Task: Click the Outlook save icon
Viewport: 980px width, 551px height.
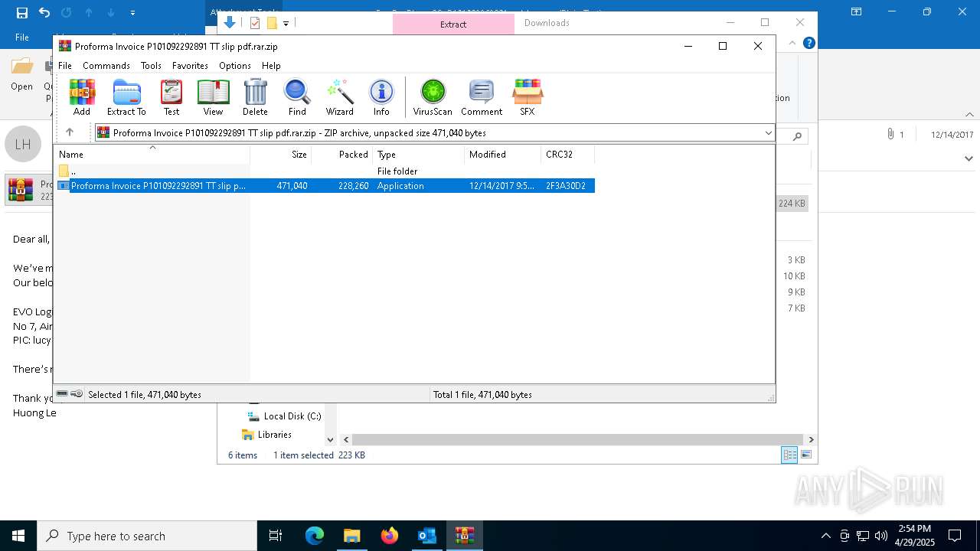Action: tap(21, 12)
